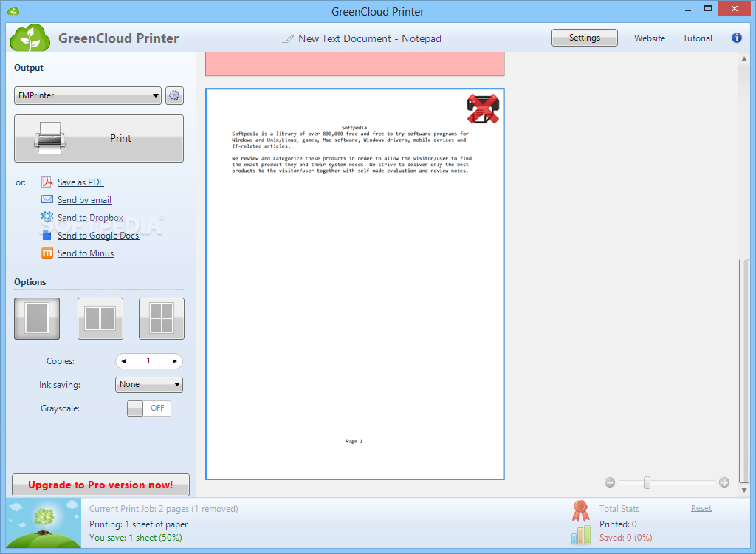The width and height of the screenshot is (756, 554).
Task: Click the Google Docs icon
Action: tap(47, 235)
